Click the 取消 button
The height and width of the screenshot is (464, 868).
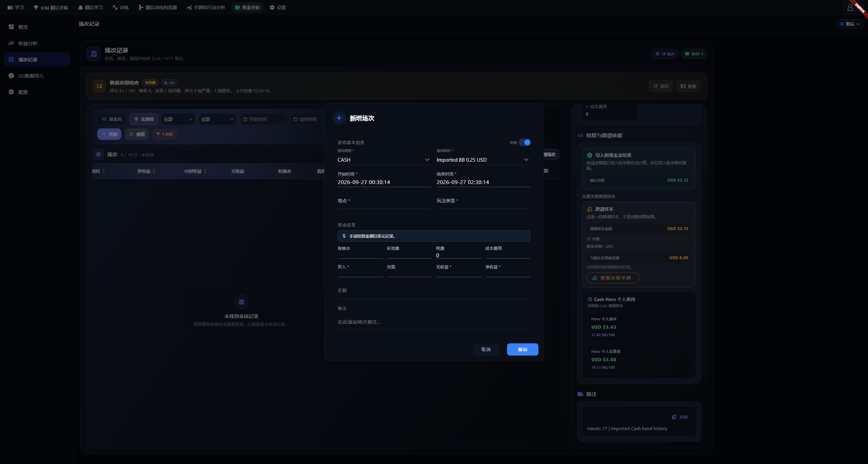[x=486, y=349]
